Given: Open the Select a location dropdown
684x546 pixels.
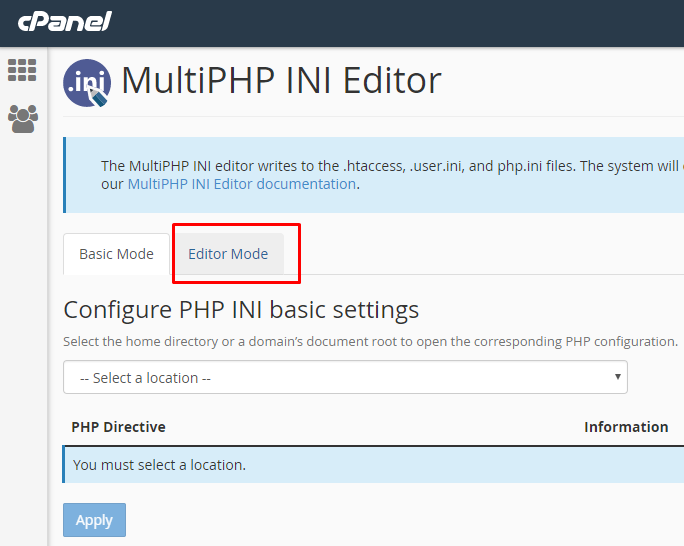Looking at the screenshot, I should coord(345,377).
